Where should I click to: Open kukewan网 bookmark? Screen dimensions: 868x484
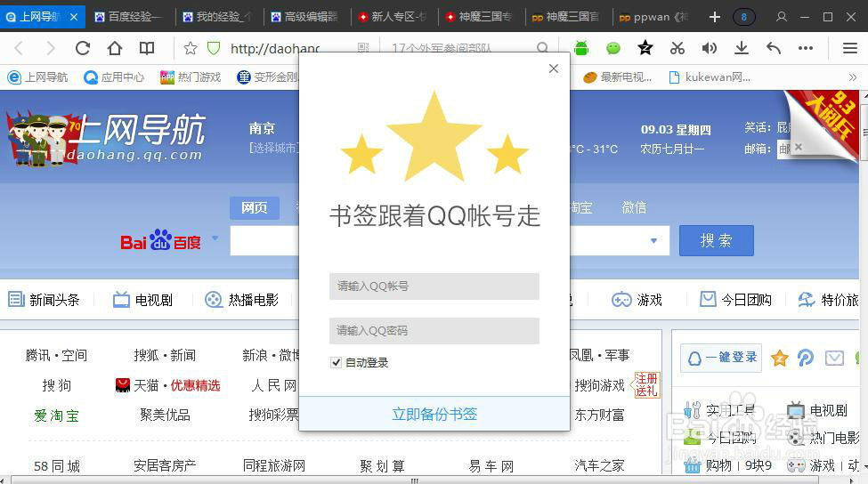click(x=710, y=77)
